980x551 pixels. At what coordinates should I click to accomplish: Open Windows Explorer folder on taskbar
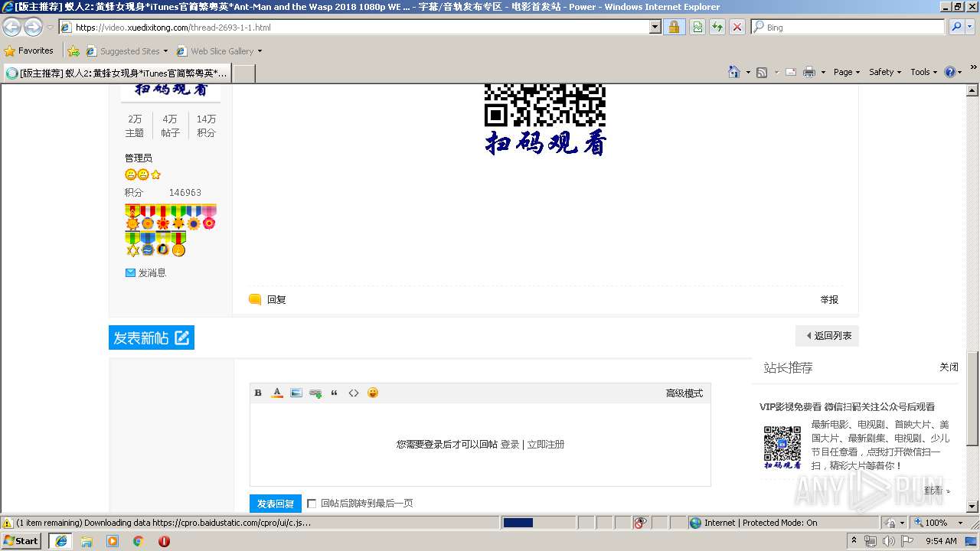click(x=87, y=541)
